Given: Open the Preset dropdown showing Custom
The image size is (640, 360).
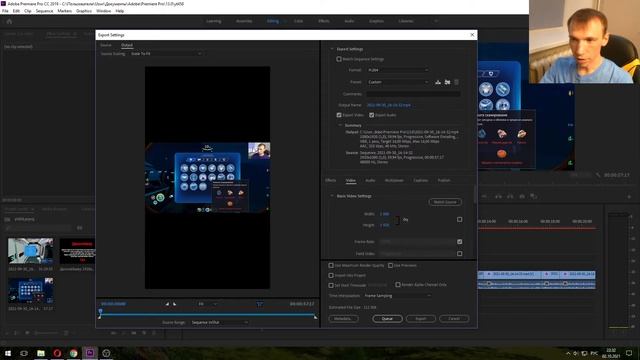Looking at the screenshot, I should (x=398, y=82).
